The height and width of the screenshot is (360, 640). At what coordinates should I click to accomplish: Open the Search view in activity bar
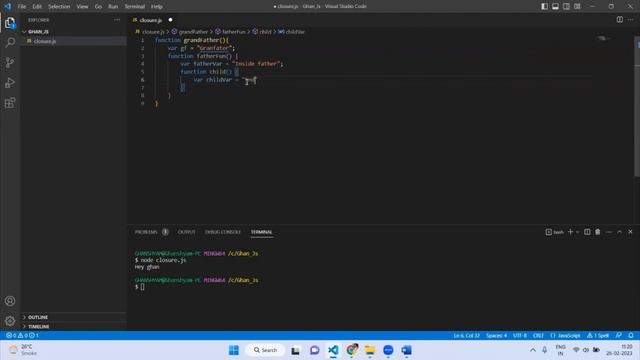click(x=10, y=42)
